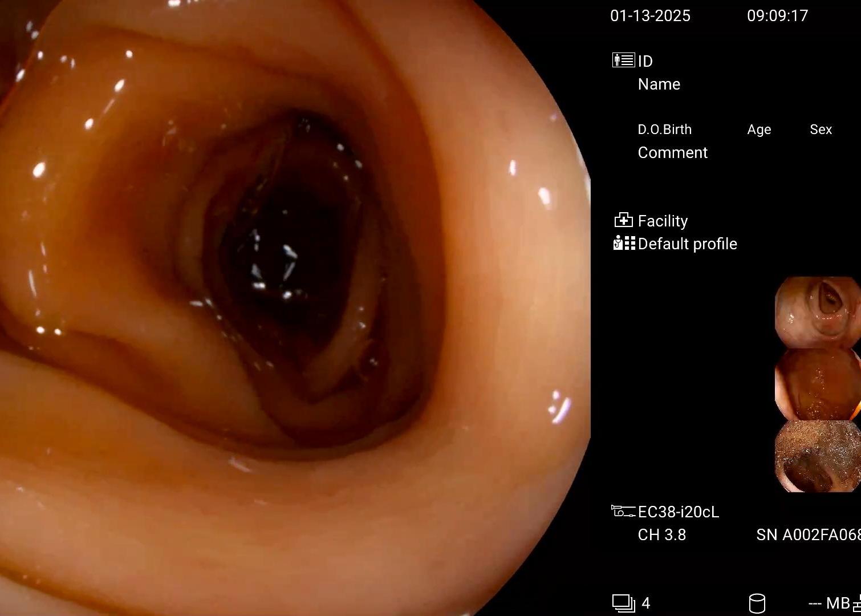Click the image count value 4
861x616 pixels.
[646, 603]
